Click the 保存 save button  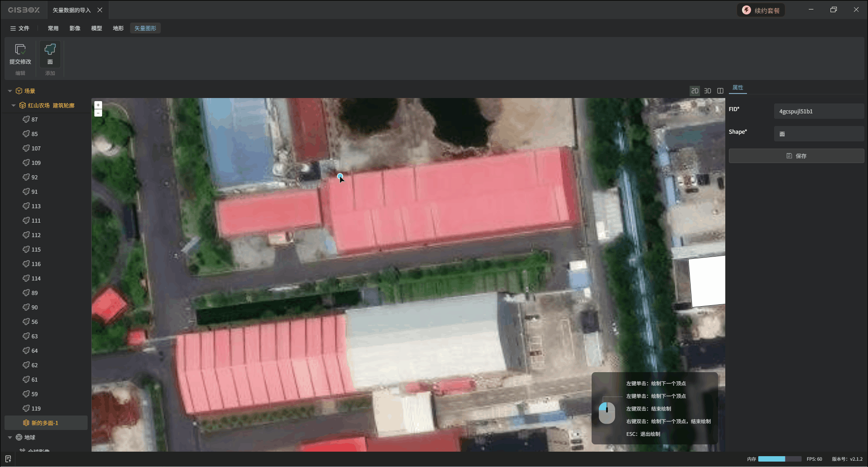[x=796, y=156]
